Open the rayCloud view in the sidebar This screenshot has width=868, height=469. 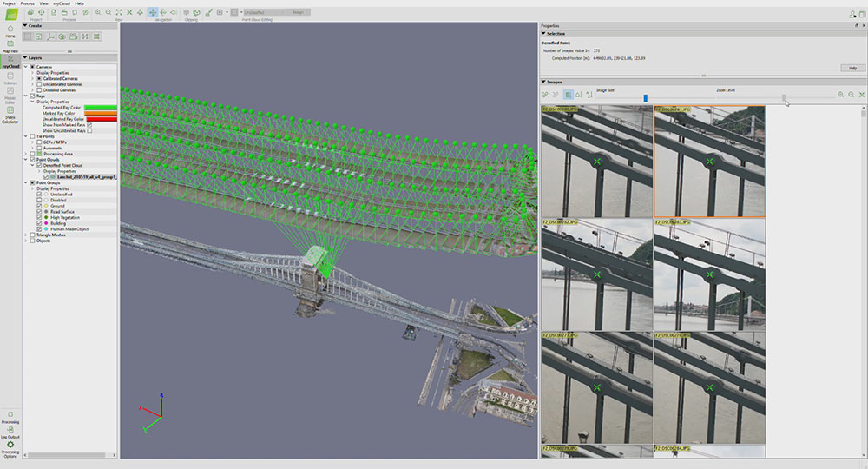10,62
